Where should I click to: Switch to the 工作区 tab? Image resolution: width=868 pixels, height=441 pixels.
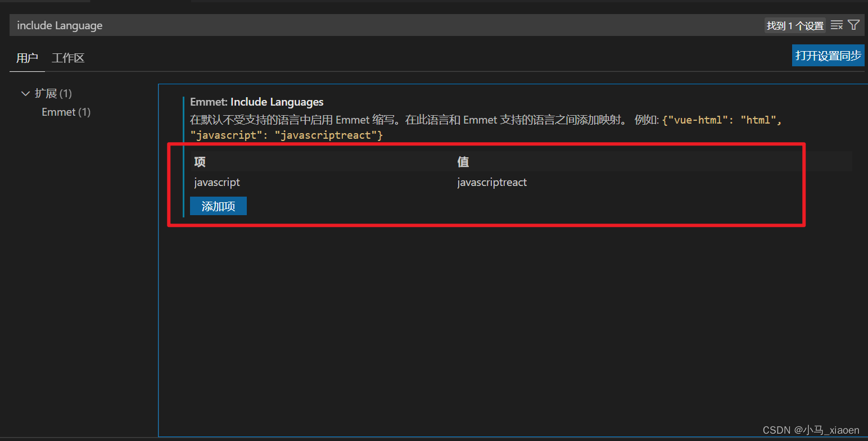(x=68, y=58)
